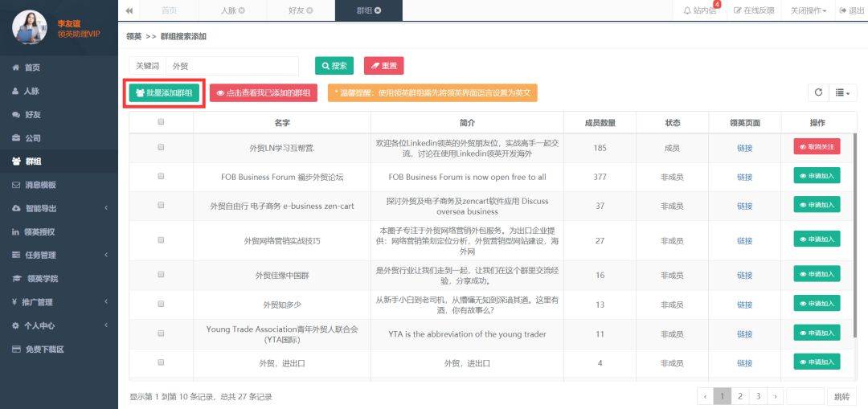The width and height of the screenshot is (868, 409).
Task: Click 申请加入 for 外贸自由行 row
Action: (x=817, y=205)
